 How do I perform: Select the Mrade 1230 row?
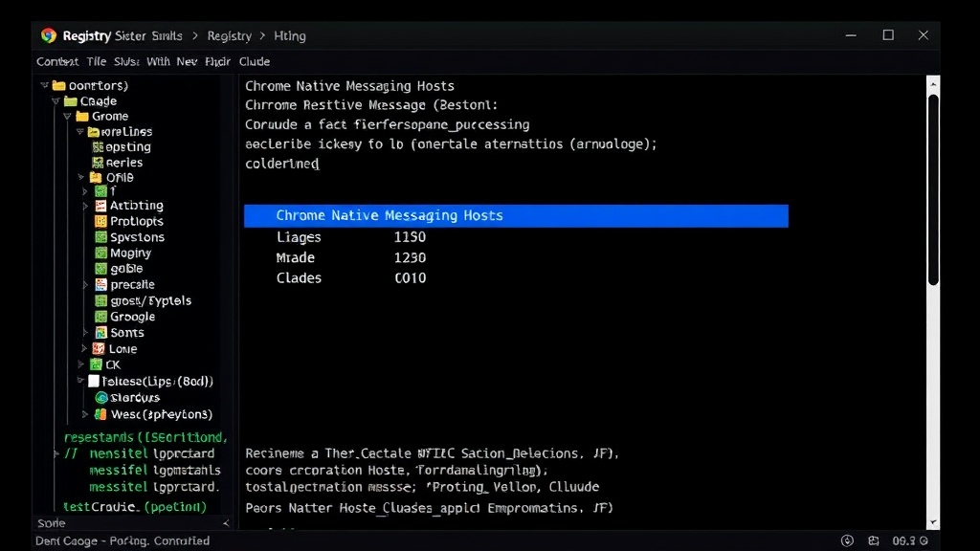pyautogui.click(x=351, y=258)
